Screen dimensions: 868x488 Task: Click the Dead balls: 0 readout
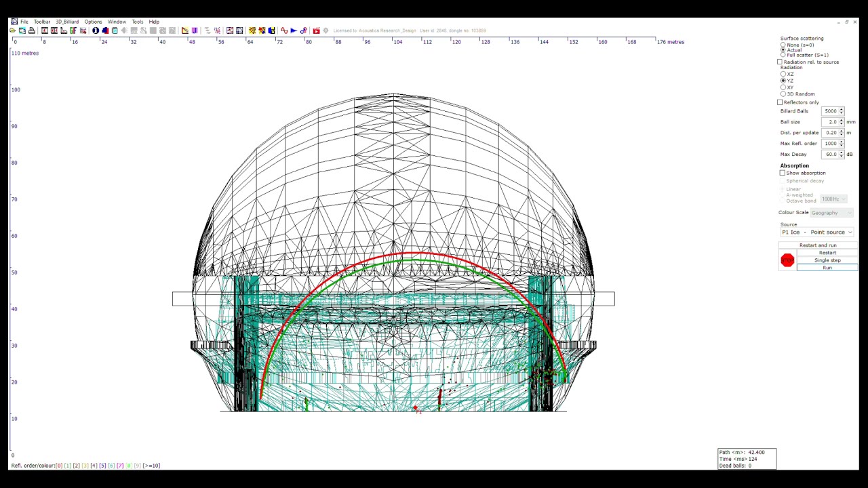click(x=736, y=466)
